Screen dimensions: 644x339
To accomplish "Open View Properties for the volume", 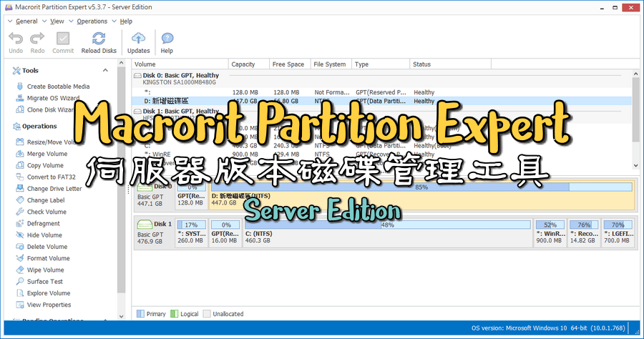I will click(x=44, y=305).
